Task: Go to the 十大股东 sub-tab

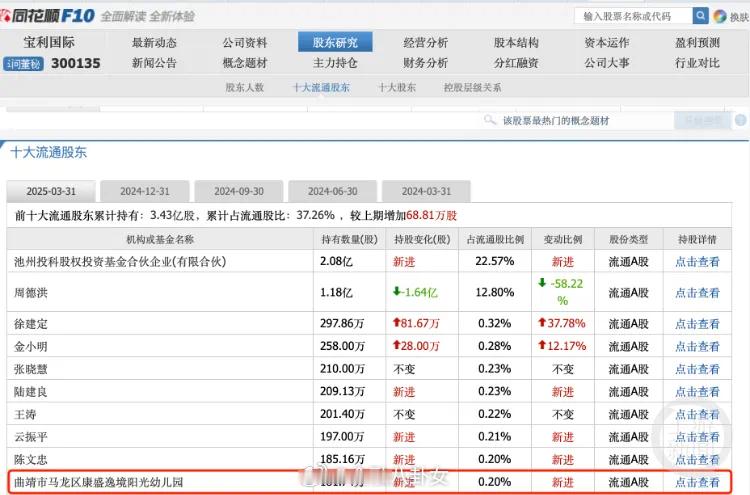Action: (397, 88)
